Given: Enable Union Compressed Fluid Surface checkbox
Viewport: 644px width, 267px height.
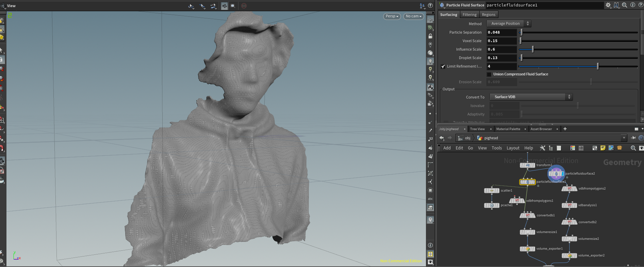Looking at the screenshot, I should pyautogui.click(x=489, y=74).
